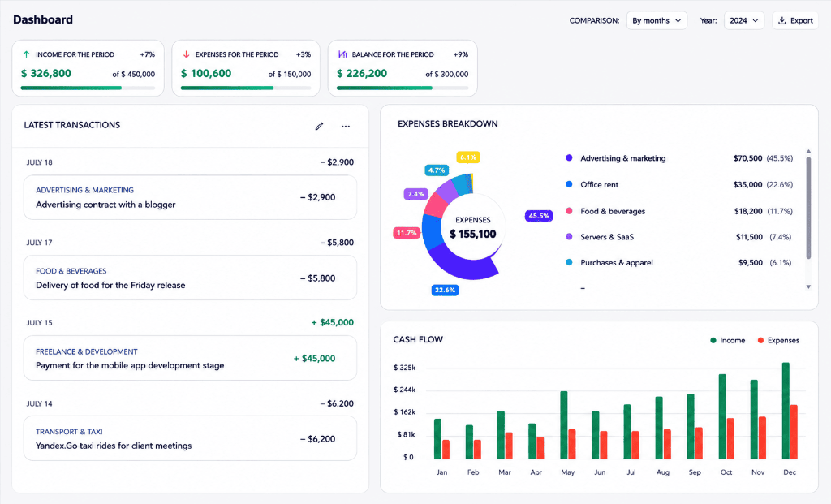Screen dimensions: 831x504
Task: Click the cyan Purchases & apparel legend dot
Action: (569, 262)
